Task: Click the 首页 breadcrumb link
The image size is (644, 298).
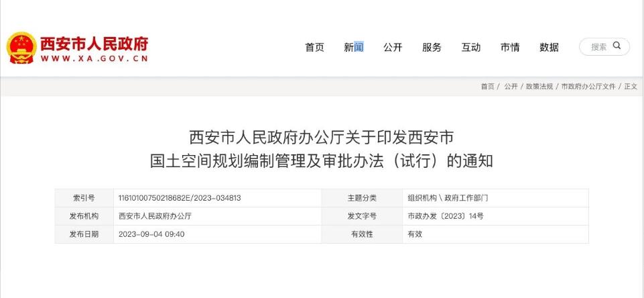Action: tap(487, 87)
